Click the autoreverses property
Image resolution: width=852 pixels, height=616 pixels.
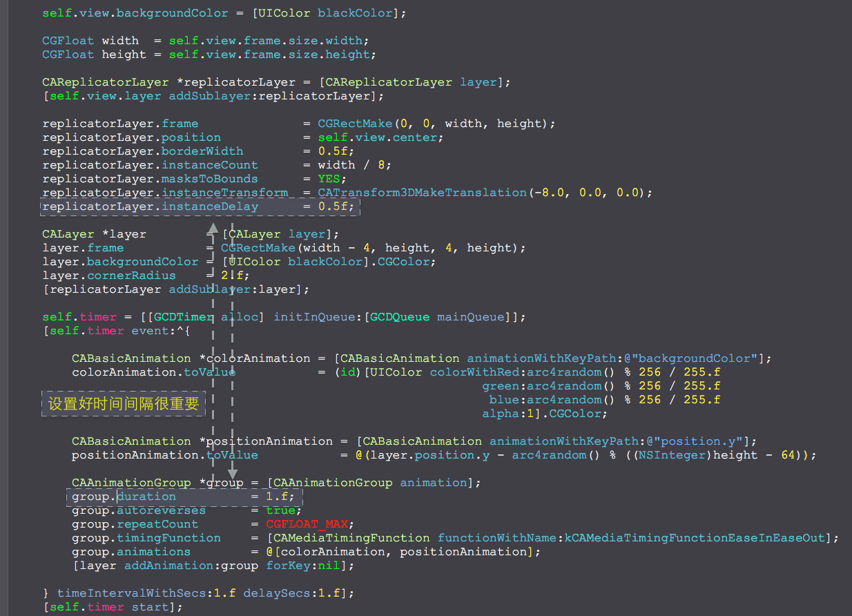point(162,510)
